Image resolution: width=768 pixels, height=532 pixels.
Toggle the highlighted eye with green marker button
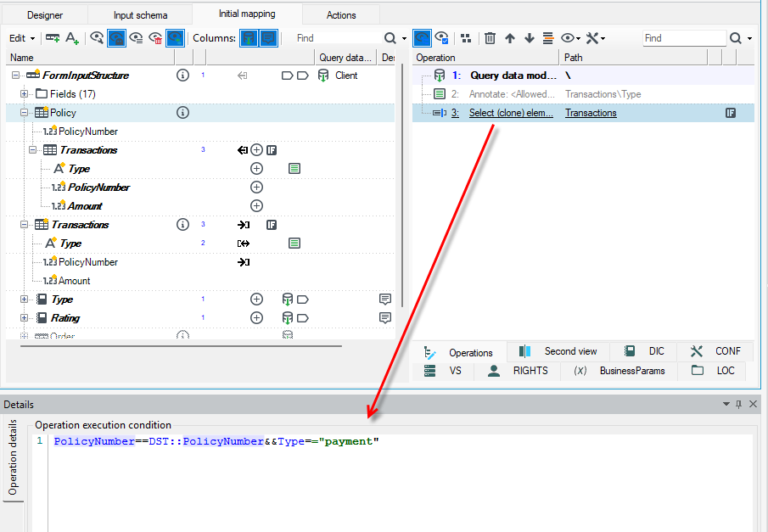point(176,37)
